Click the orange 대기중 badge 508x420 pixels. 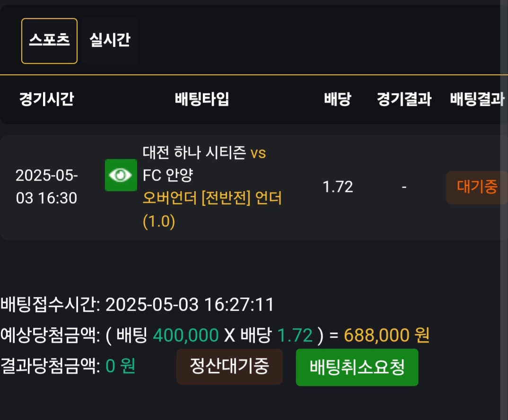tap(477, 187)
